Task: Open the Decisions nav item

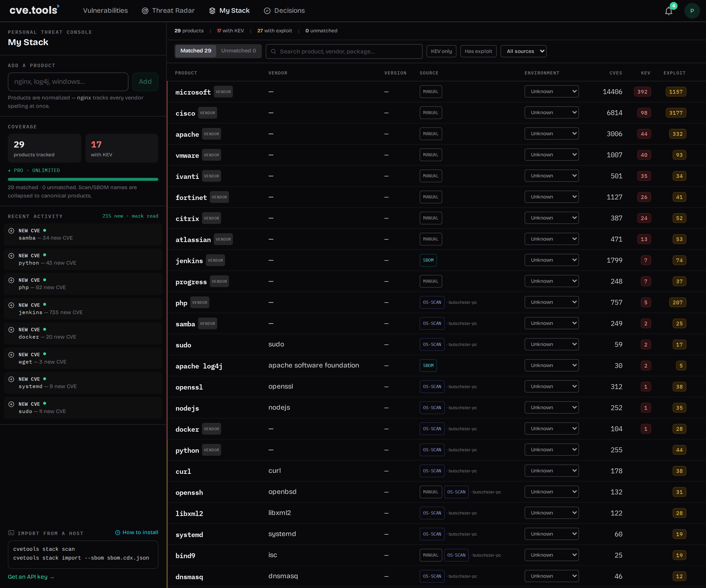Action: (x=284, y=11)
